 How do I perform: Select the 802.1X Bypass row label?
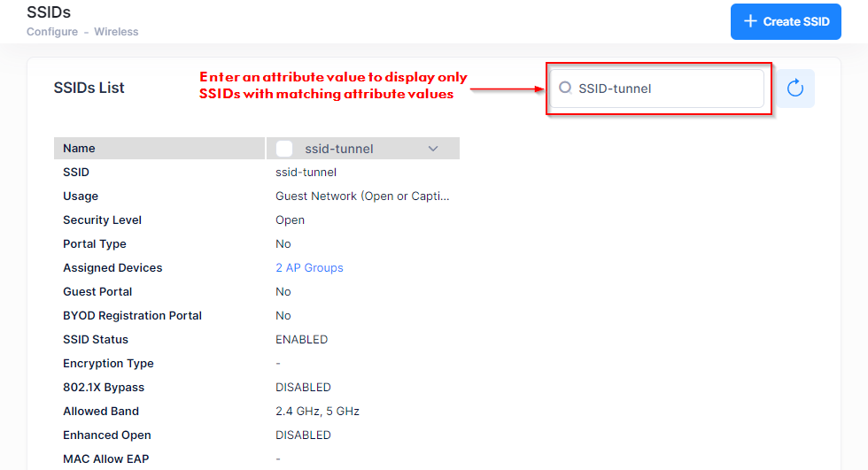(x=104, y=387)
